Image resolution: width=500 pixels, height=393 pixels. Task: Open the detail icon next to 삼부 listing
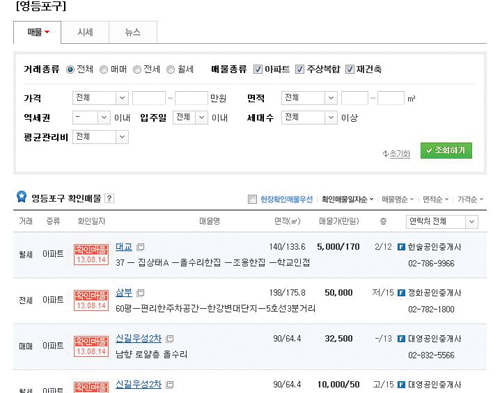141,293
